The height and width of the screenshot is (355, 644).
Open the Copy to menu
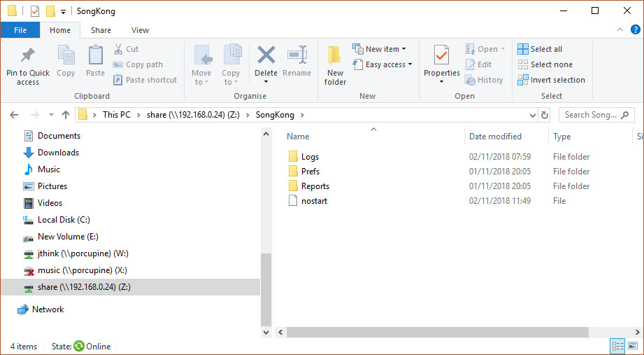(x=231, y=65)
